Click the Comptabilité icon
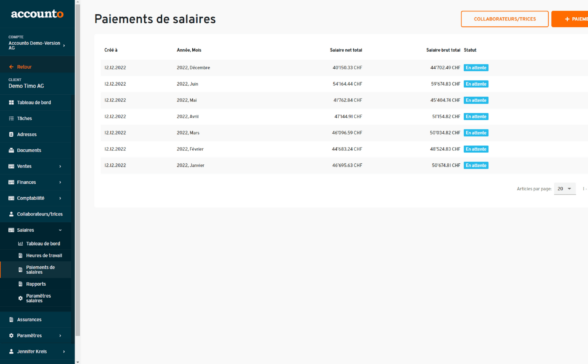 (11, 198)
